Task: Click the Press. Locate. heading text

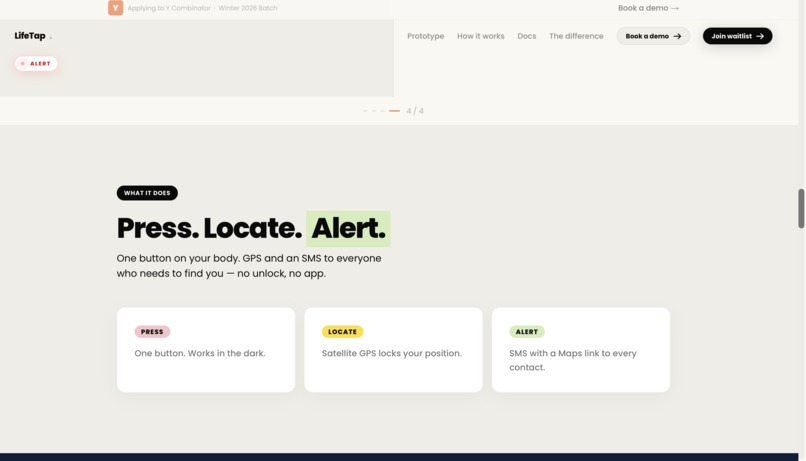Action: [x=209, y=228]
